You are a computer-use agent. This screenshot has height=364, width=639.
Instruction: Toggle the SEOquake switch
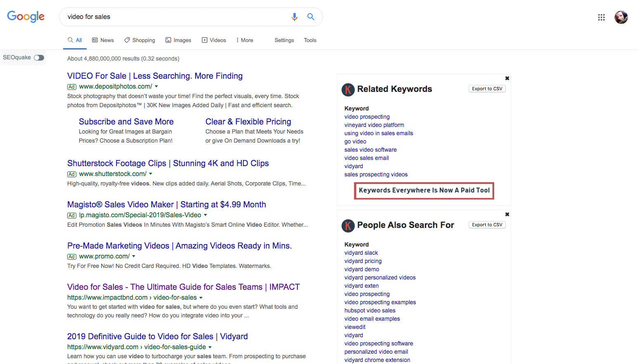coord(39,58)
